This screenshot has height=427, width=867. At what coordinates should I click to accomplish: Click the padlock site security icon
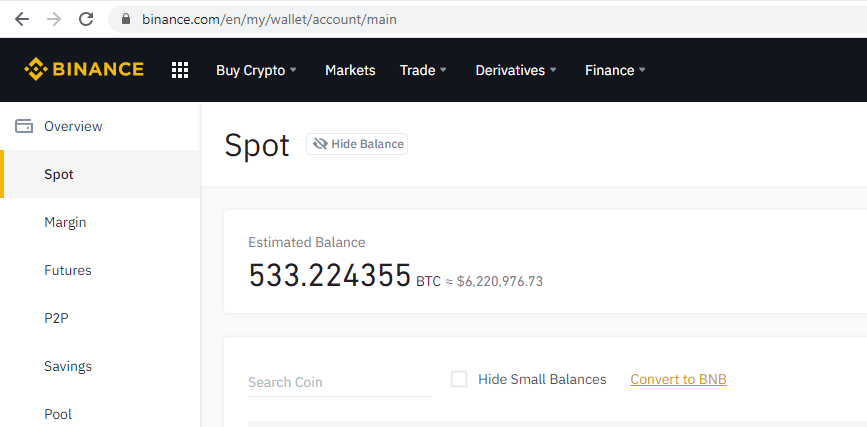[126, 19]
